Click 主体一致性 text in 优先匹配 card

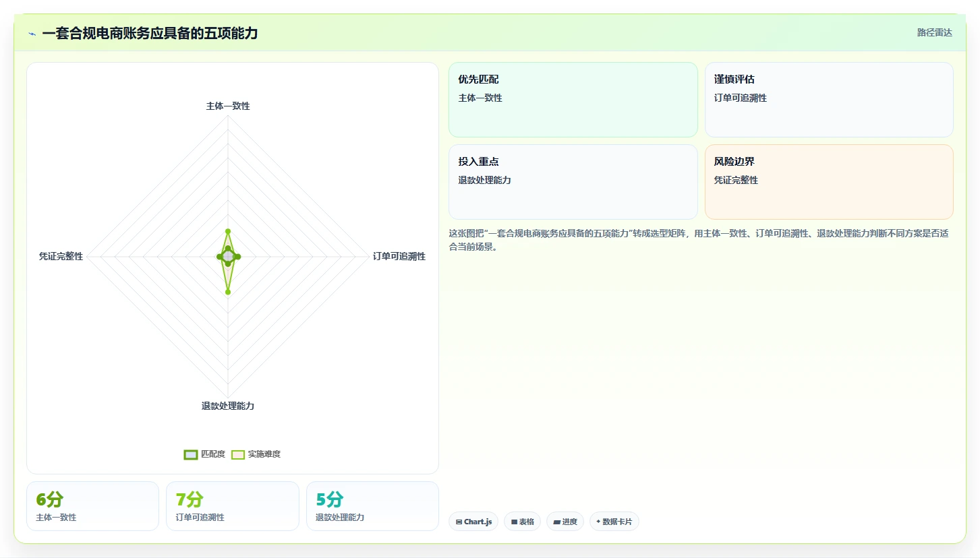coord(480,98)
